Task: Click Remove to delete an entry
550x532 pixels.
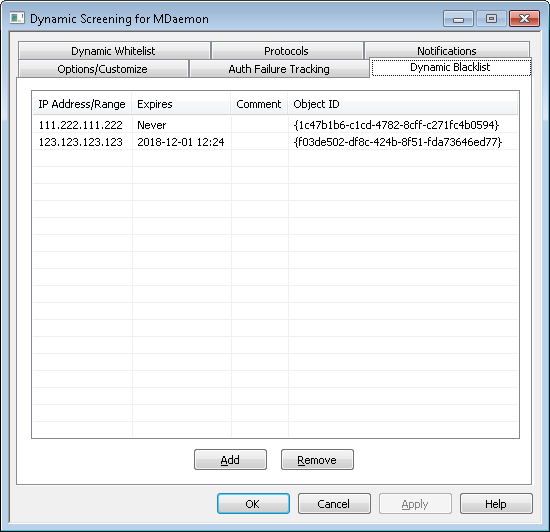Action: 317,460
